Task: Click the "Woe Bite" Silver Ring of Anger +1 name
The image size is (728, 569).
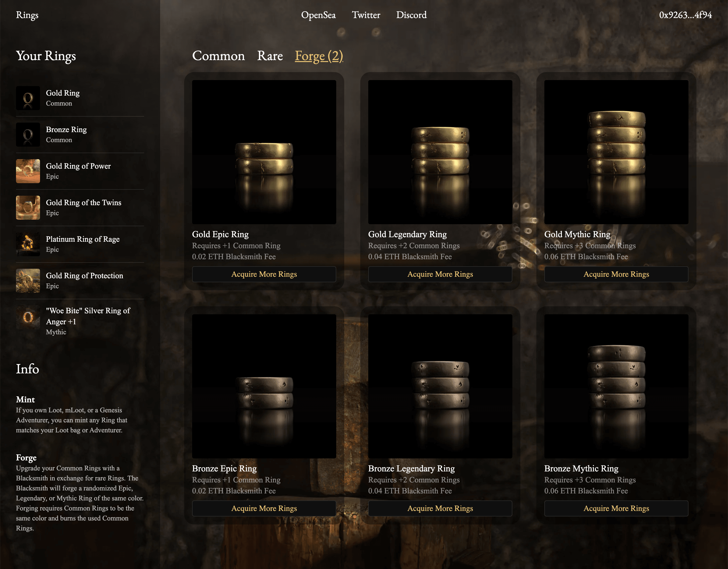Action: click(88, 316)
